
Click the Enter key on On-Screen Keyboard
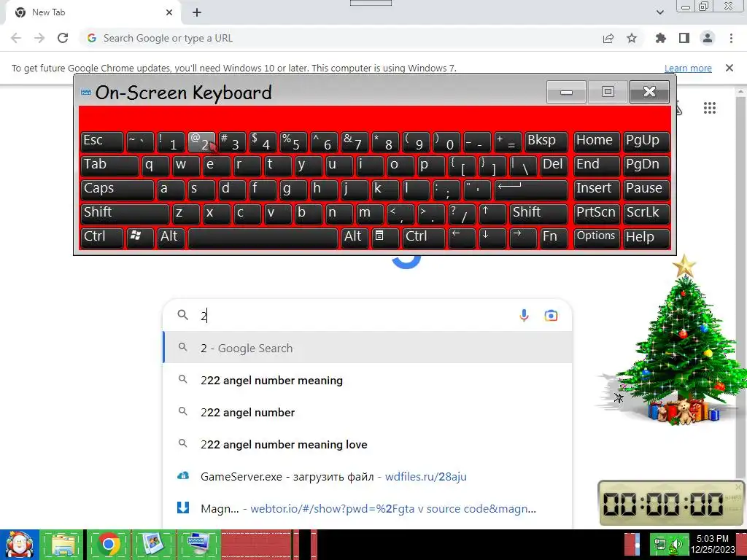531,190
